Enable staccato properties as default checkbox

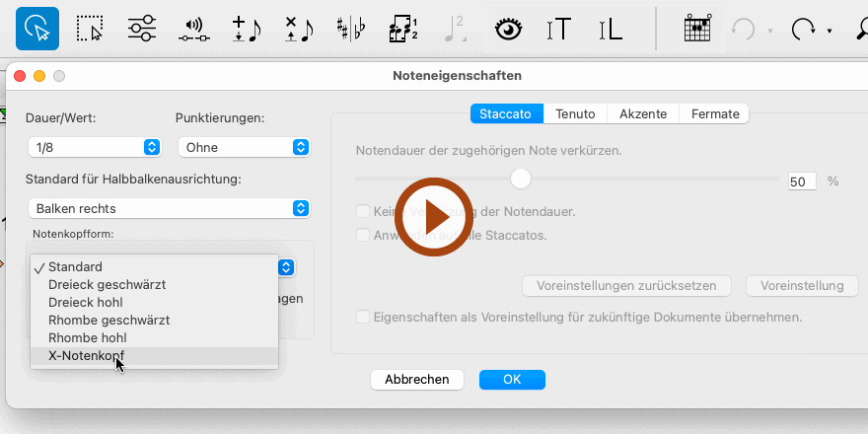(x=363, y=318)
